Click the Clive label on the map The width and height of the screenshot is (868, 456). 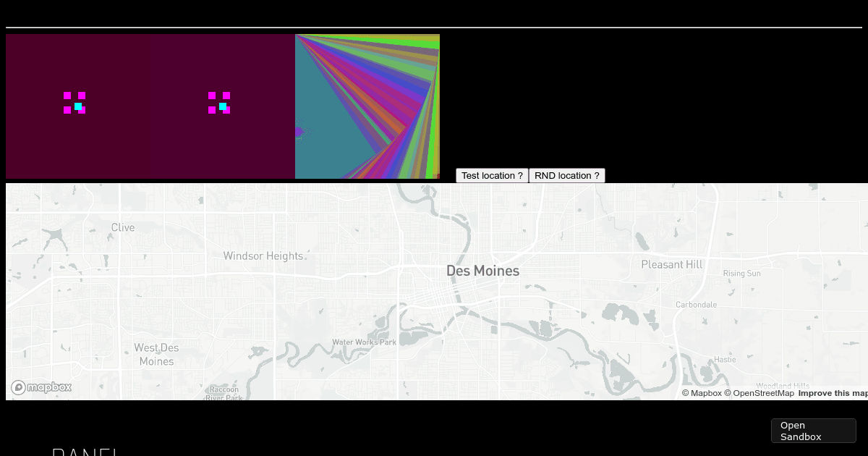click(x=123, y=227)
